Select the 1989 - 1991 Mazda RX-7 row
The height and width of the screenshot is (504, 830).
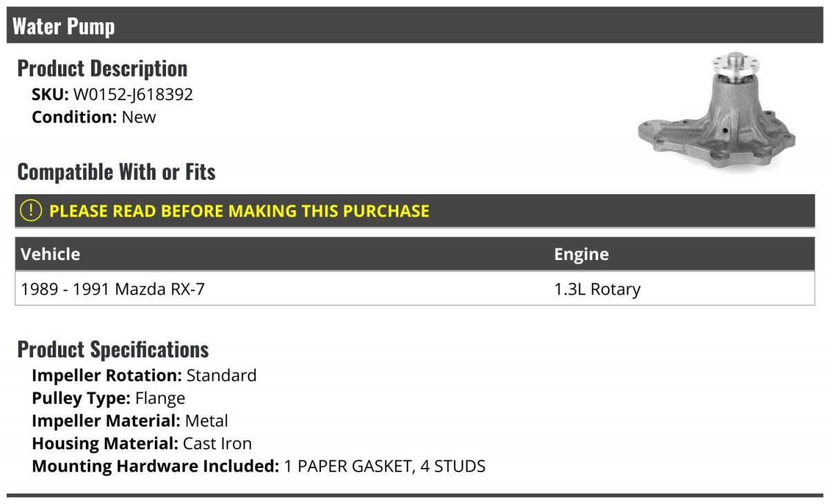click(x=415, y=289)
